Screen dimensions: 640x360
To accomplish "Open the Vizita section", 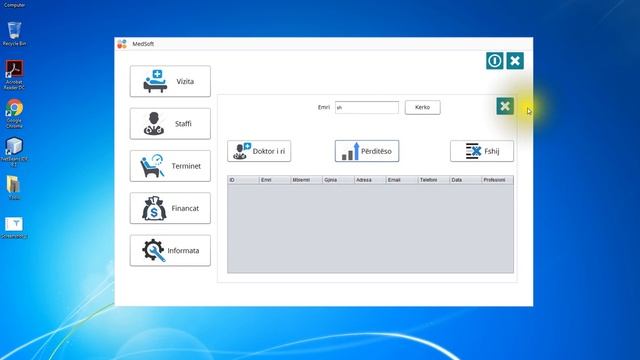I will (x=170, y=81).
